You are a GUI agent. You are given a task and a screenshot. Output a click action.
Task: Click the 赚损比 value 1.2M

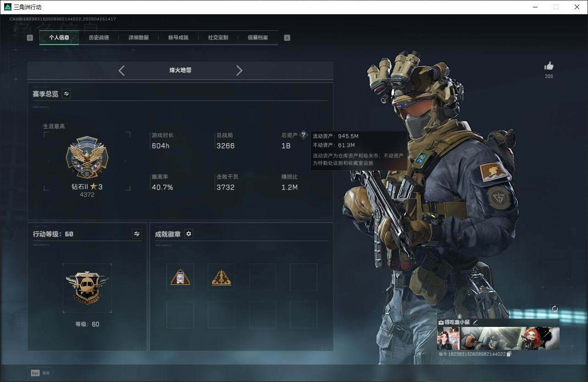tap(289, 187)
